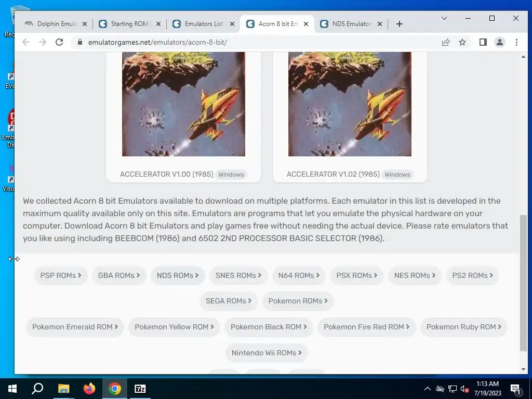Go to PS2 ROMs
This screenshot has height=399, width=532.
coord(472,275)
